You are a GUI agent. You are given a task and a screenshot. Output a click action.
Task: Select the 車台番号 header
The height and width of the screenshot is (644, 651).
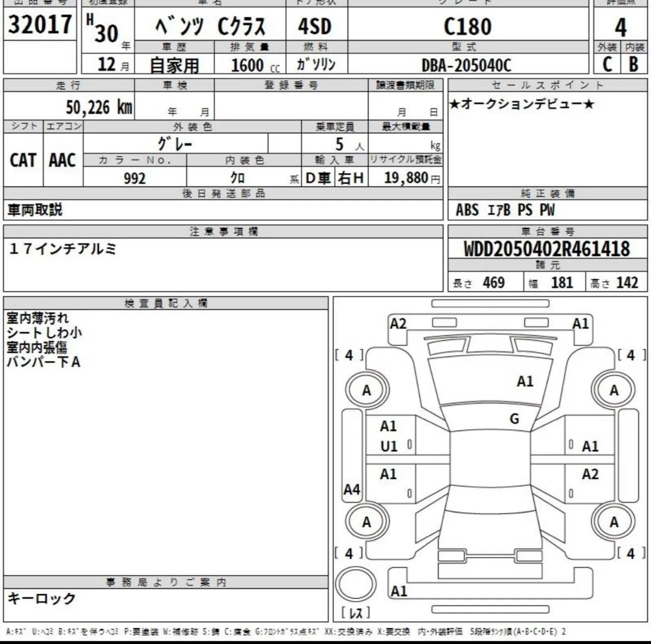(548, 231)
